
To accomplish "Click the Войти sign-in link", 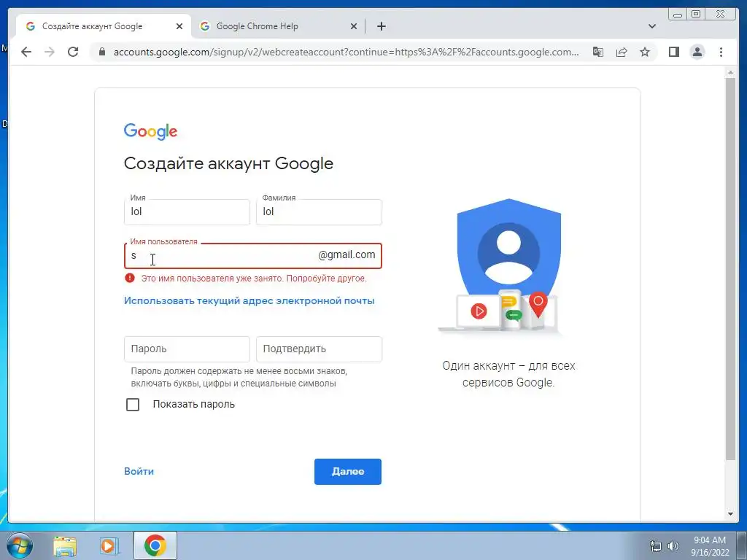I will 139,472.
